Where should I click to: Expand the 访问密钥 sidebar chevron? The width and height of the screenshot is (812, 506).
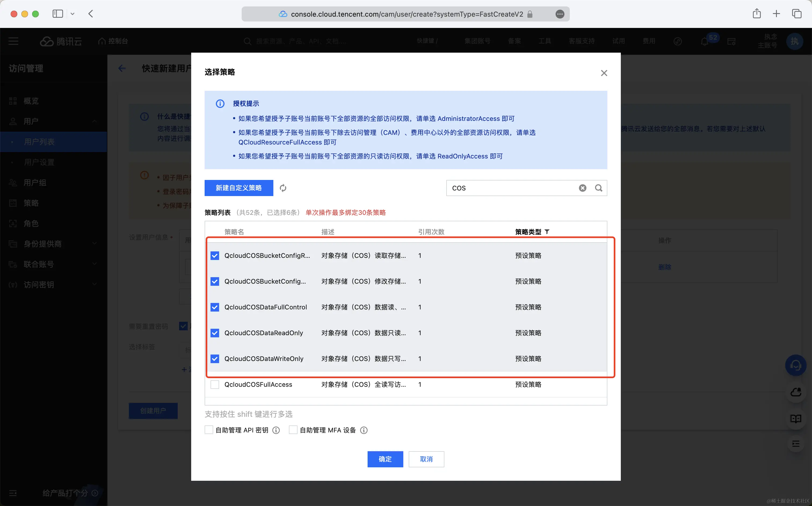point(95,284)
